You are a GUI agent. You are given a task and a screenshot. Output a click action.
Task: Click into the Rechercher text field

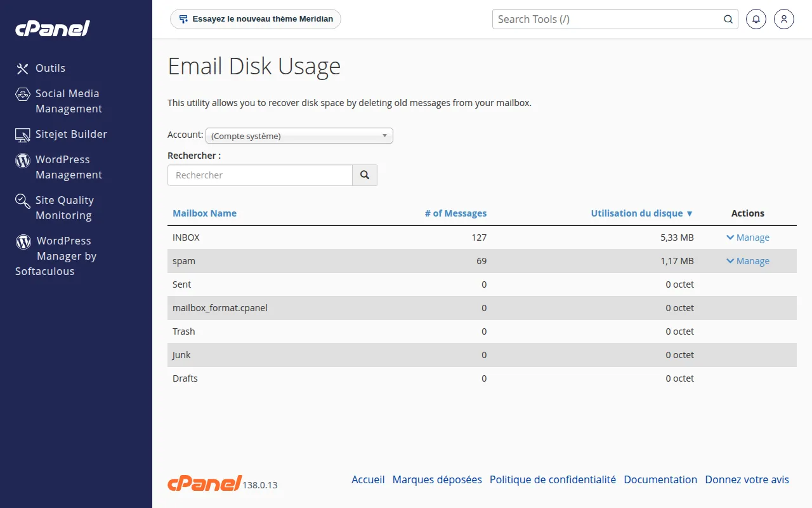click(x=260, y=175)
